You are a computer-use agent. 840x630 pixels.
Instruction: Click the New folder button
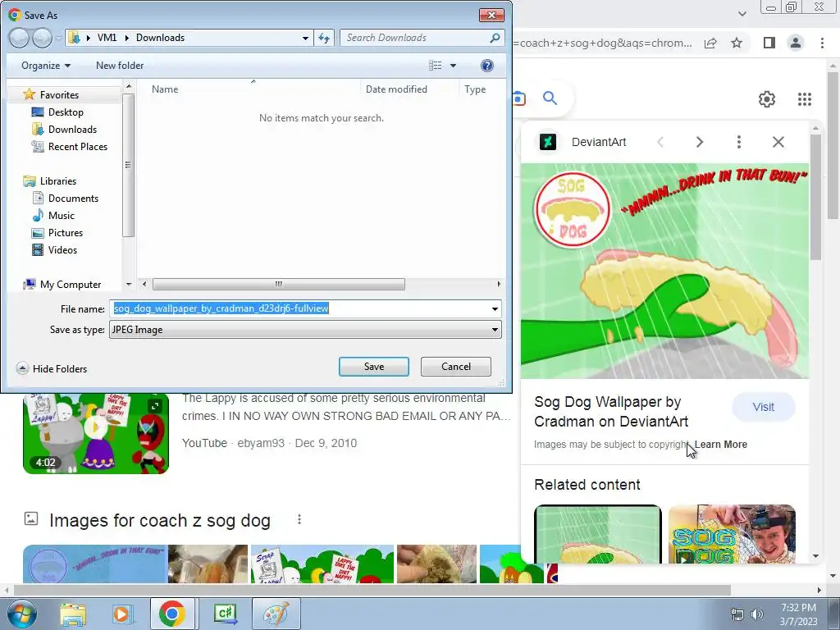tap(120, 66)
